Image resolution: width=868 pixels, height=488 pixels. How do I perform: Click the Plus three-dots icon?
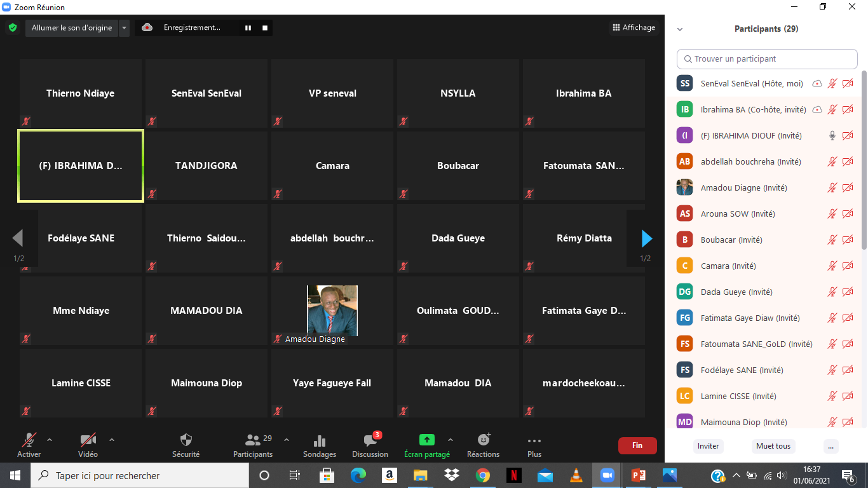pyautogui.click(x=534, y=440)
